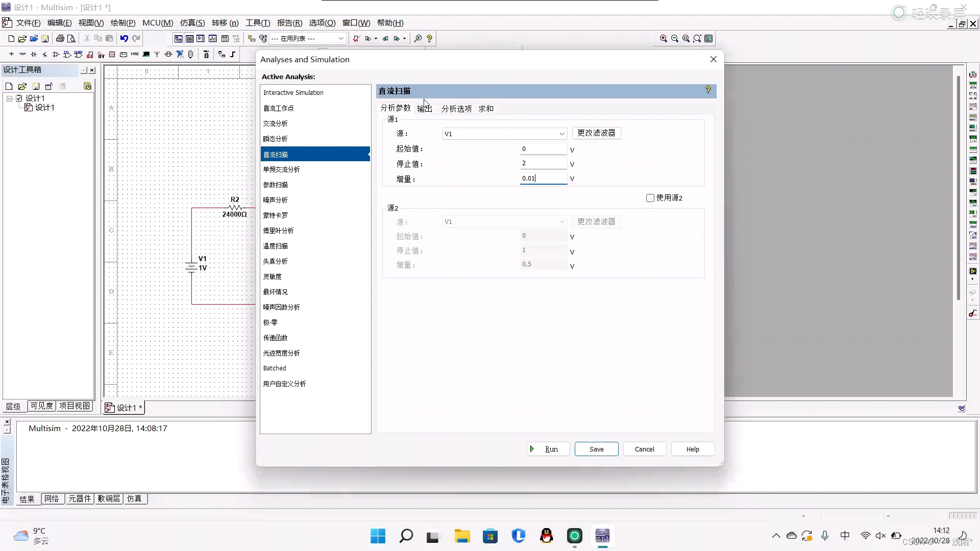Click the undo icon in toolbar
This screenshot has width=980, height=551.
pyautogui.click(x=124, y=38)
